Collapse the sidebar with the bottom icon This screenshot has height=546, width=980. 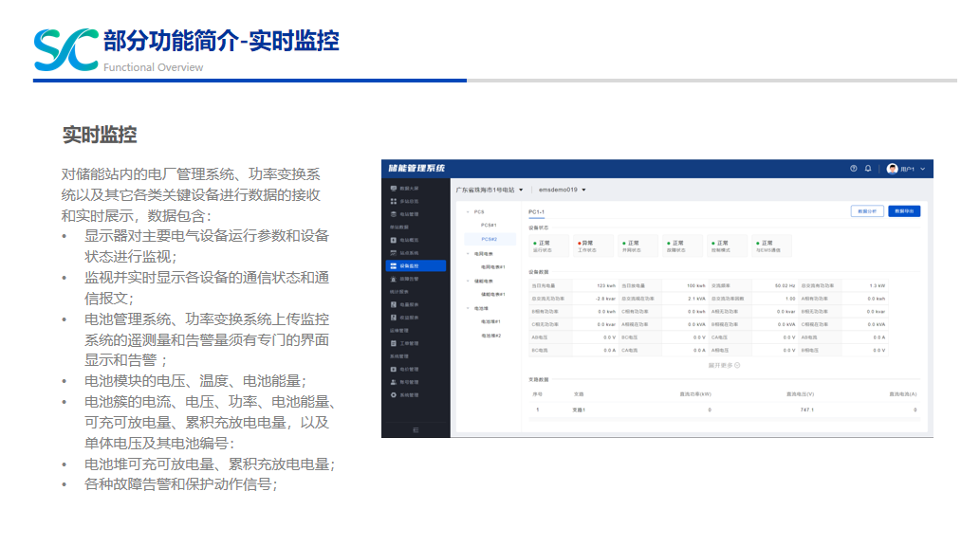click(416, 429)
